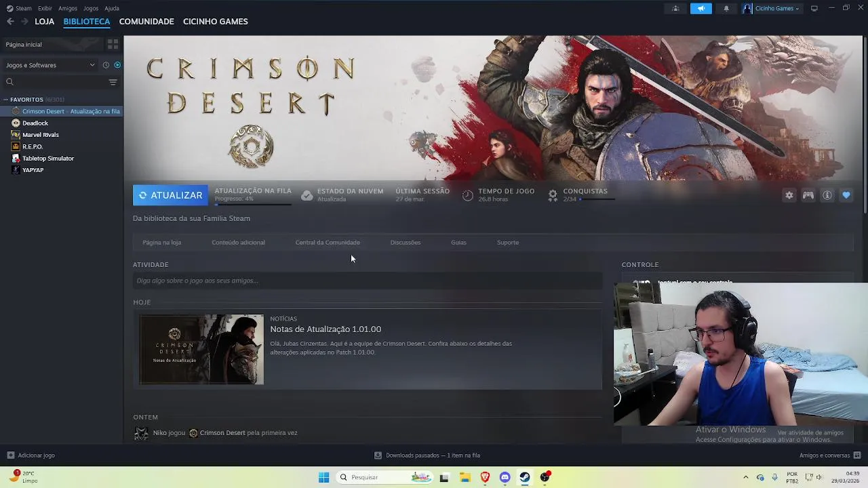Go back with the left arrow button

(x=10, y=22)
